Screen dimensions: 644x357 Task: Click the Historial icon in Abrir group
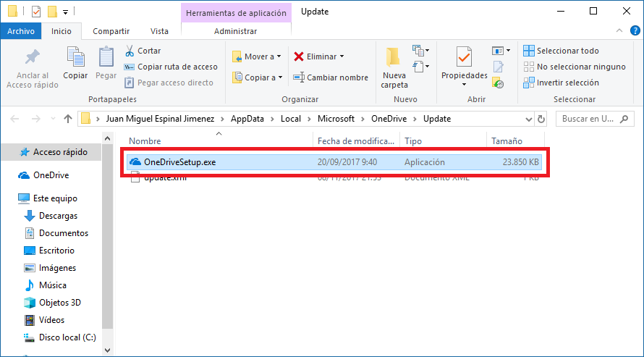tap(499, 83)
